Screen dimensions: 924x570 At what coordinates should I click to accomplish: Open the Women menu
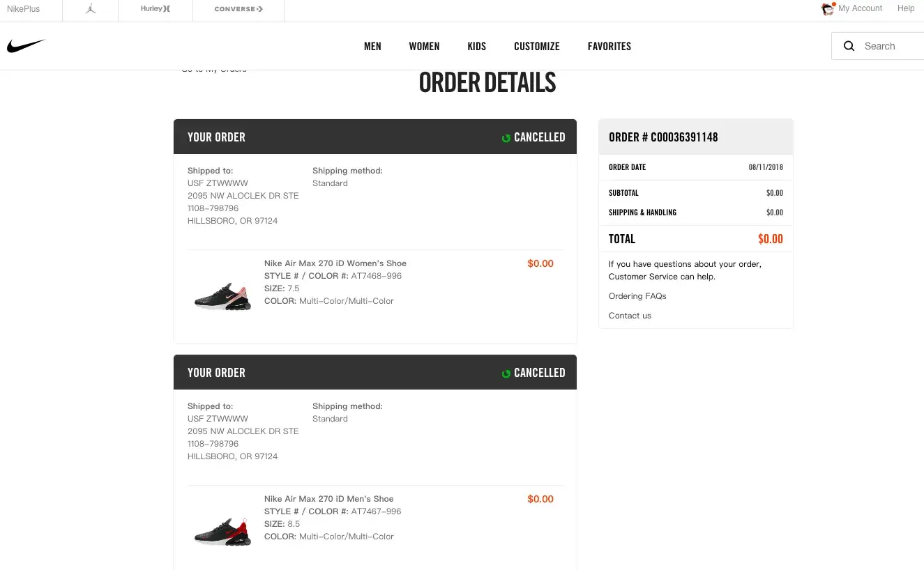[424, 46]
